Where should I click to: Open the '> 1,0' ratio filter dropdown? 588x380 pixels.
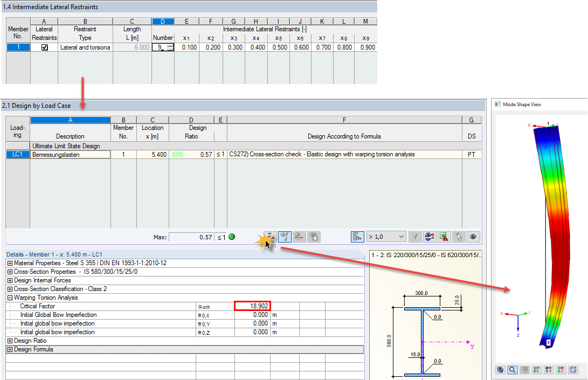pos(386,237)
